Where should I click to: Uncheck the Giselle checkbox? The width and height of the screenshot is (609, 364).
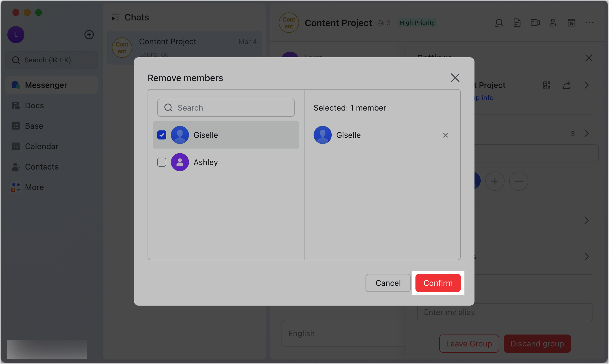(161, 135)
